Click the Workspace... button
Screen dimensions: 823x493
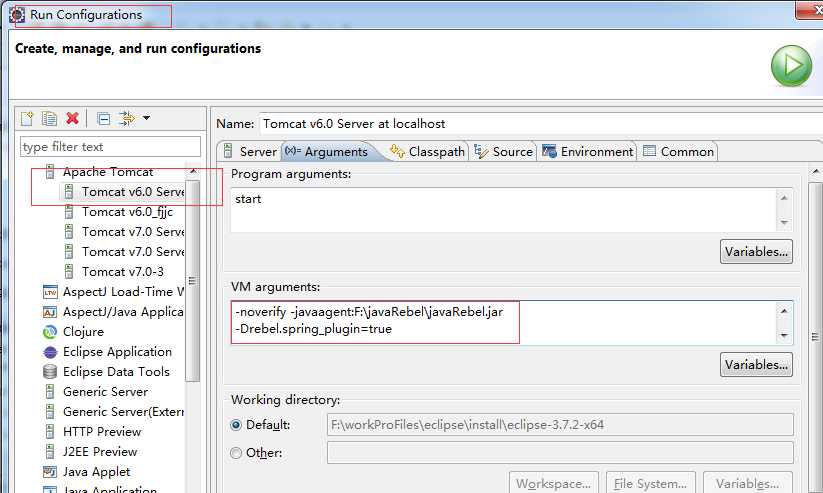pos(553,483)
